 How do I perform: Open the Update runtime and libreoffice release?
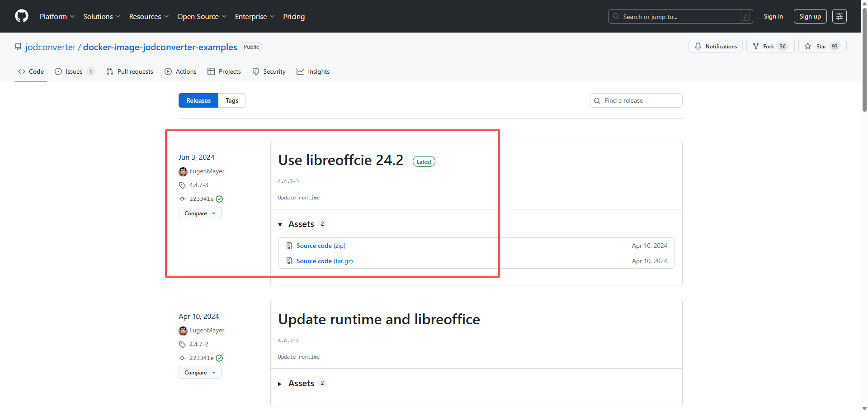coord(379,319)
